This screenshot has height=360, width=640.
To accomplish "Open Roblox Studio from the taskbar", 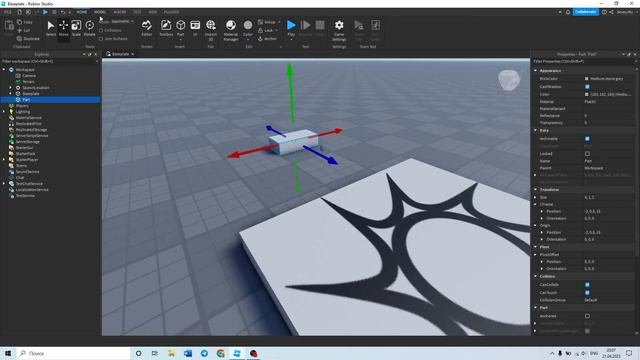I will pyautogui.click(x=237, y=353).
